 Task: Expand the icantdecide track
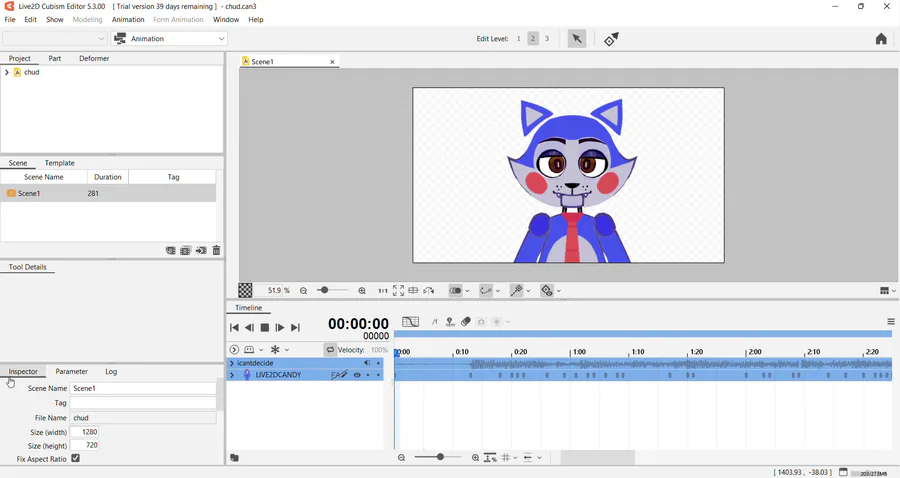point(232,363)
